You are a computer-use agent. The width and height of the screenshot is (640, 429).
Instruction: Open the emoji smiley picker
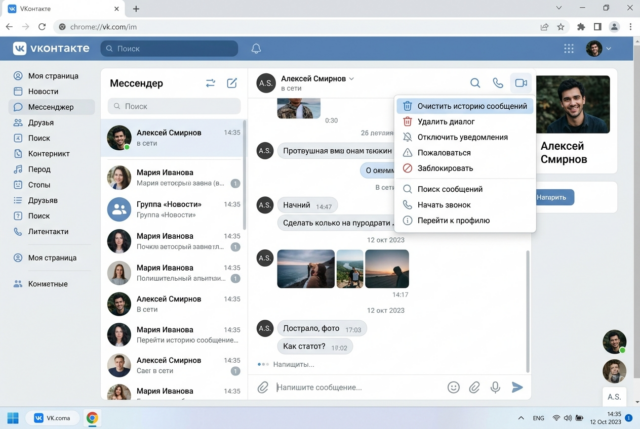coord(453,387)
